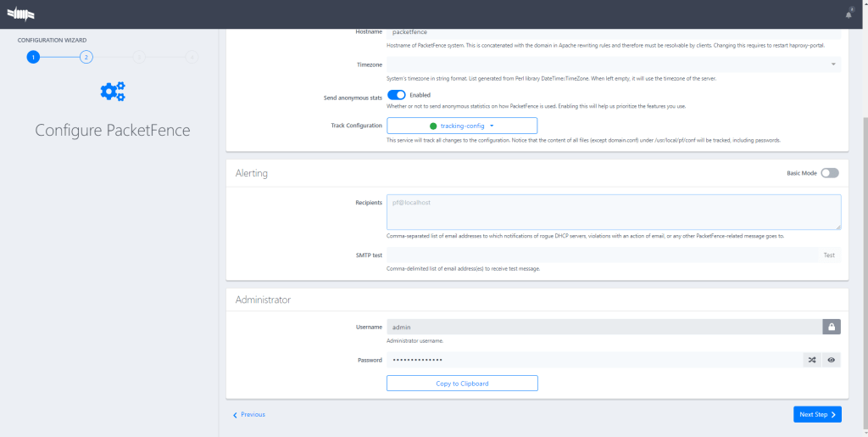Image resolution: width=868 pixels, height=437 pixels.
Task: Toggle the Alerting Basic Mode switch
Action: [829, 173]
